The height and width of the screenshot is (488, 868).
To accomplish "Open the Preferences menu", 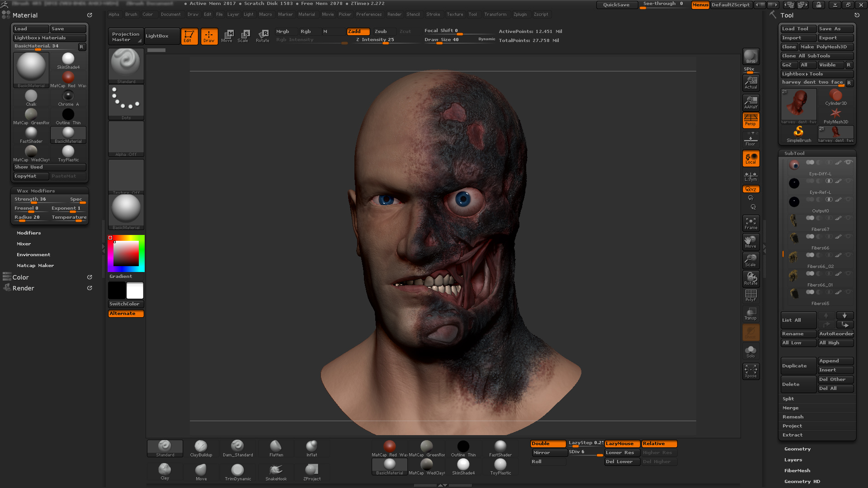I will click(369, 14).
